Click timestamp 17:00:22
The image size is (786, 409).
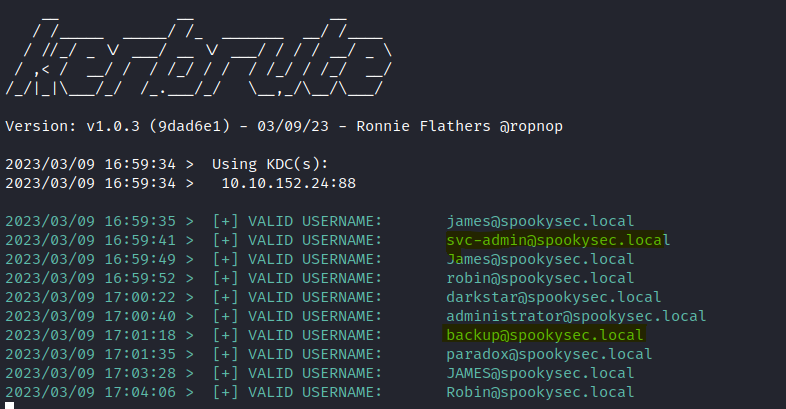140,297
